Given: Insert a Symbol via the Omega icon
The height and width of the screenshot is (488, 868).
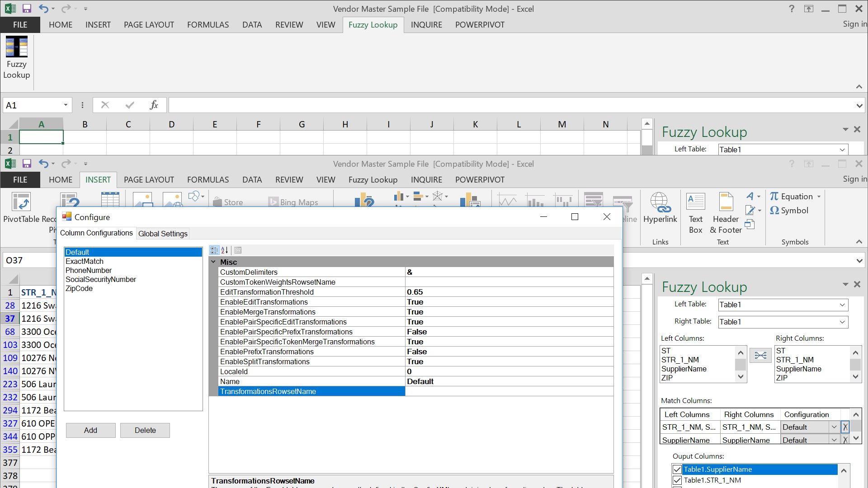Looking at the screenshot, I should click(x=774, y=211).
